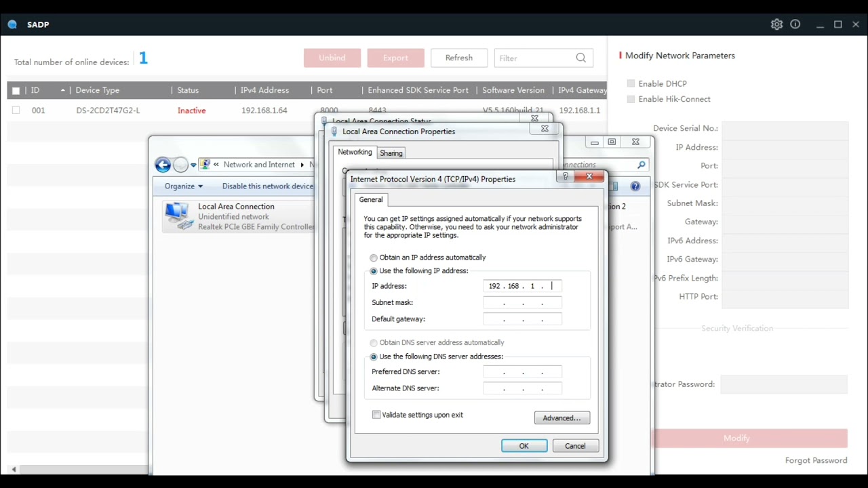868x488 pixels.
Task: Click the search magnifier in Network Connections window
Action: (x=641, y=165)
